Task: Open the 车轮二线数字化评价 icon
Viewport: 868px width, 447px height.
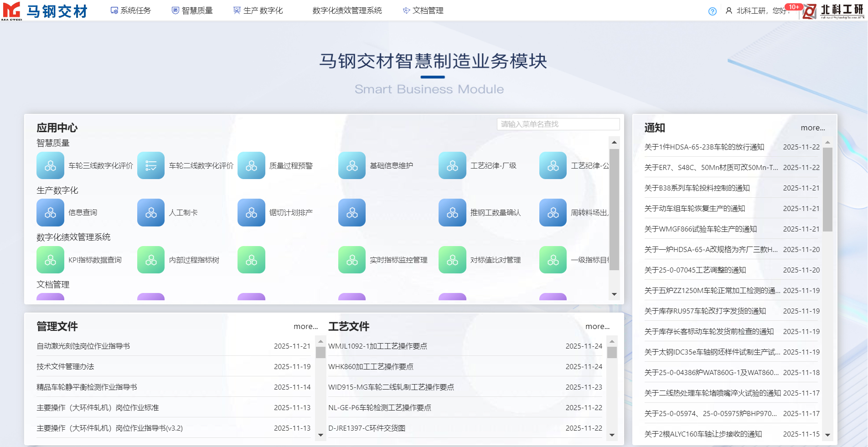Action: (150, 165)
